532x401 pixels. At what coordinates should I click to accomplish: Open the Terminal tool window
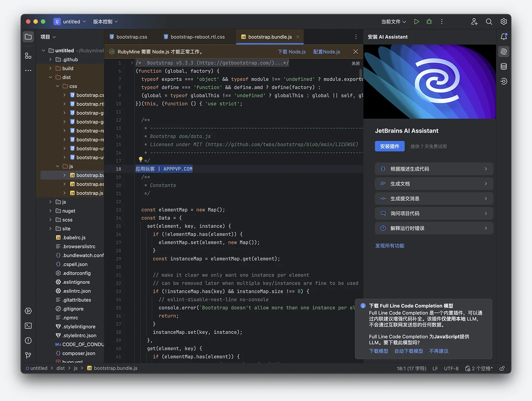28,326
